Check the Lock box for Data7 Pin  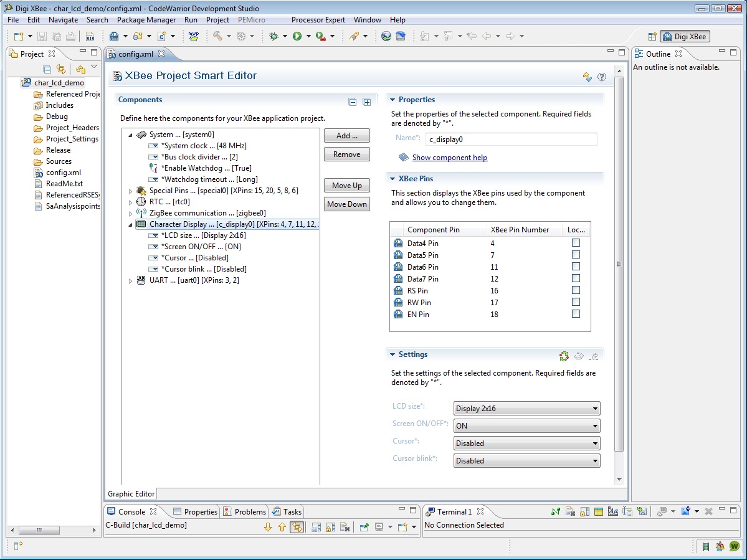(x=576, y=278)
